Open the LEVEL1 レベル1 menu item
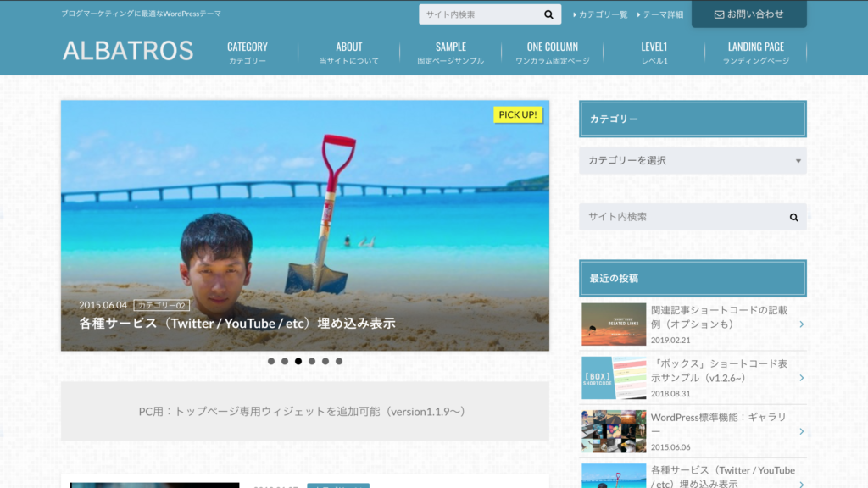 pyautogui.click(x=654, y=53)
